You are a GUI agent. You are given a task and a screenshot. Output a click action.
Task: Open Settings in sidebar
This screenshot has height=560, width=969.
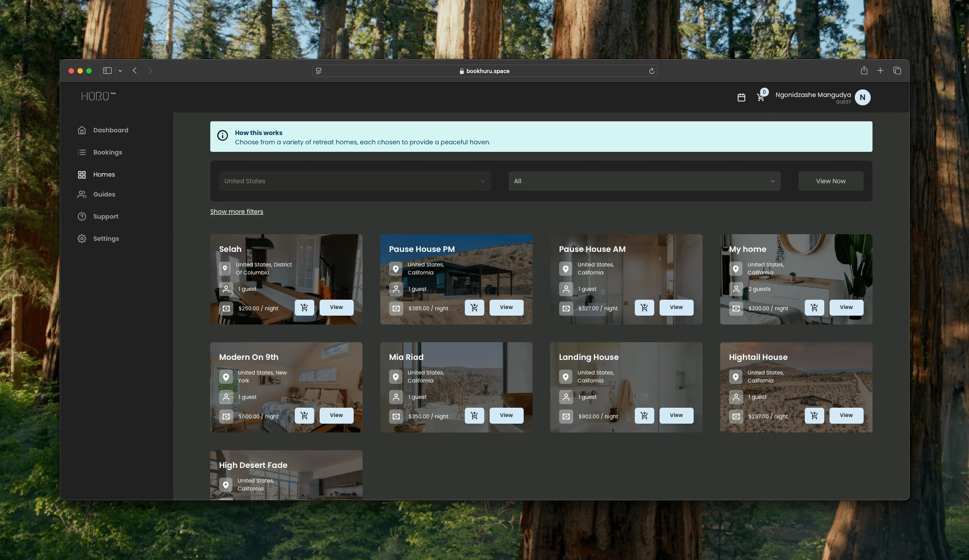click(106, 239)
